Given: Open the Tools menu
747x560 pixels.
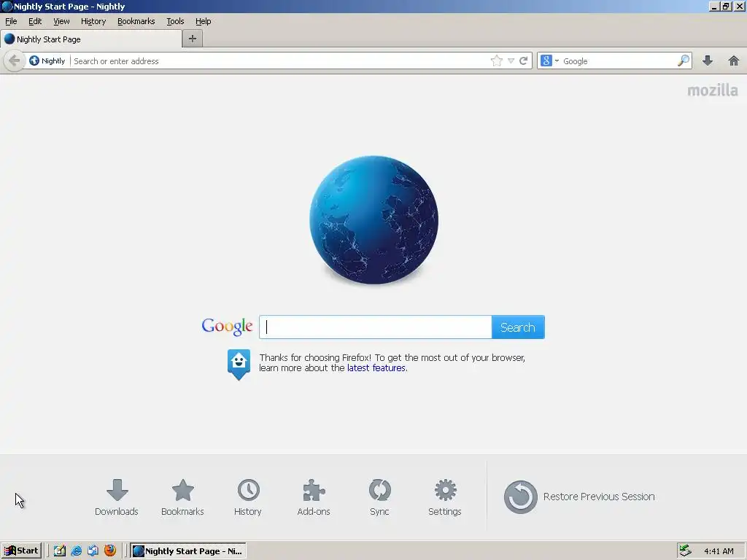Looking at the screenshot, I should 175,21.
